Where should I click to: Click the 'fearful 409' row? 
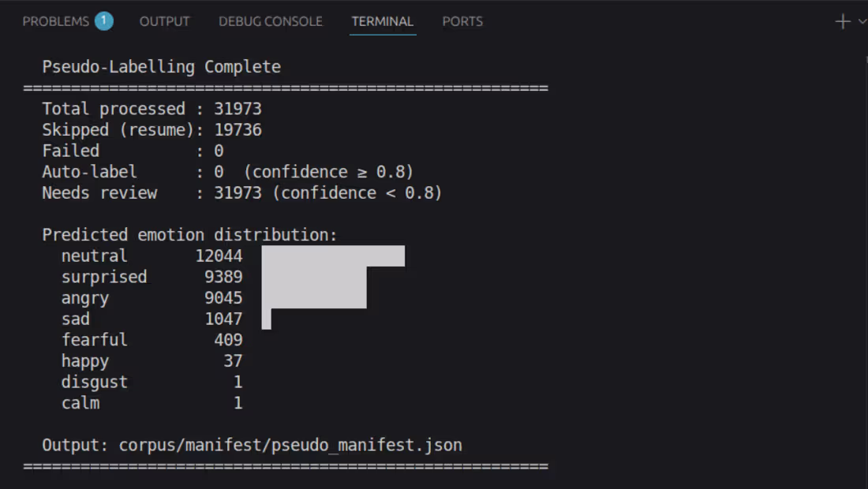[x=152, y=340]
